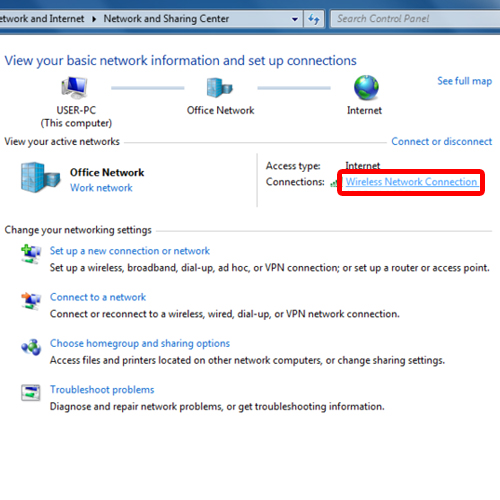The image size is (500, 500).
Task: Click Connect or disconnect link
Action: pos(441,141)
